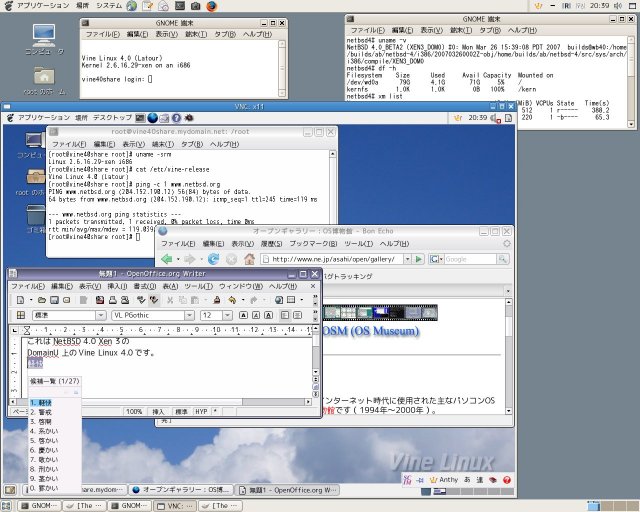The image size is (640, 512).
Task: Click Bon Echo page vertical scrollbar
Action: [509, 356]
